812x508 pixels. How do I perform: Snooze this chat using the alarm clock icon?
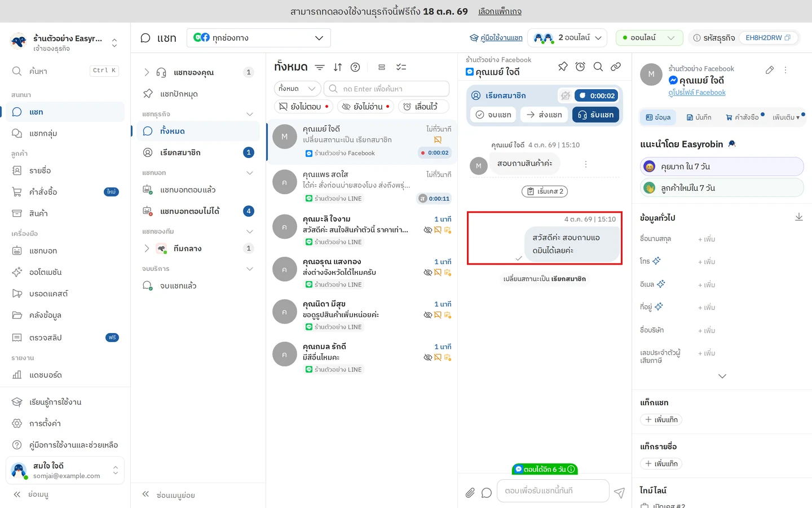click(x=580, y=67)
